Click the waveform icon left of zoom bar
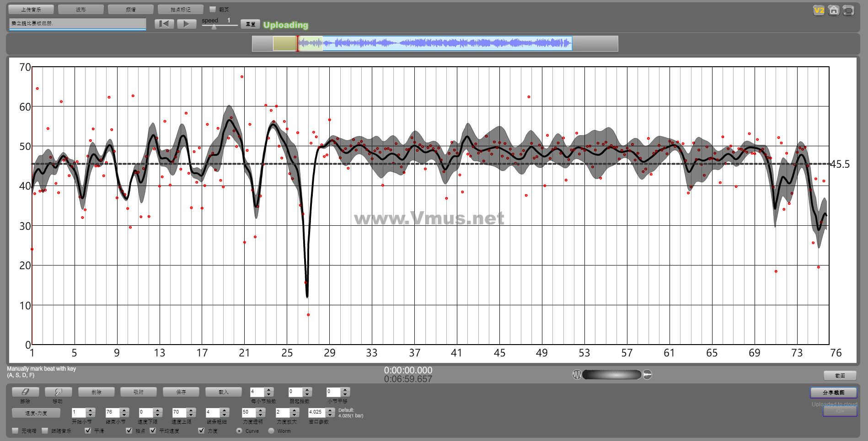Viewport: 868px width, 441px height. [577, 375]
